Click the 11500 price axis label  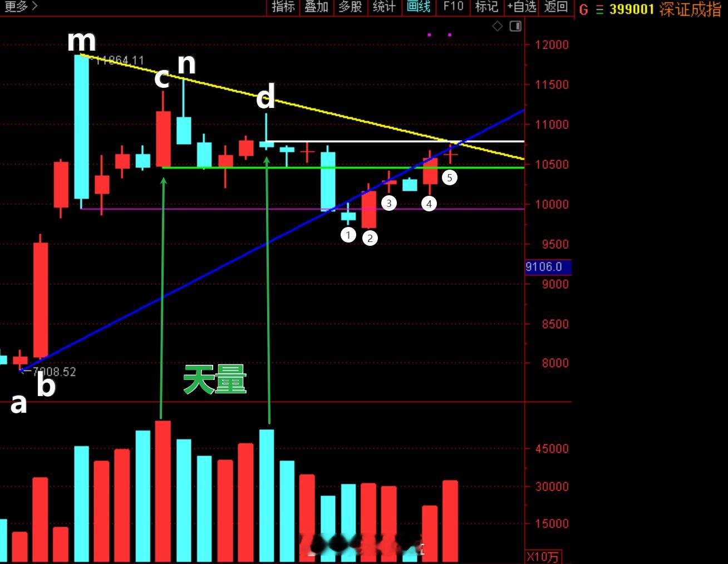click(552, 85)
